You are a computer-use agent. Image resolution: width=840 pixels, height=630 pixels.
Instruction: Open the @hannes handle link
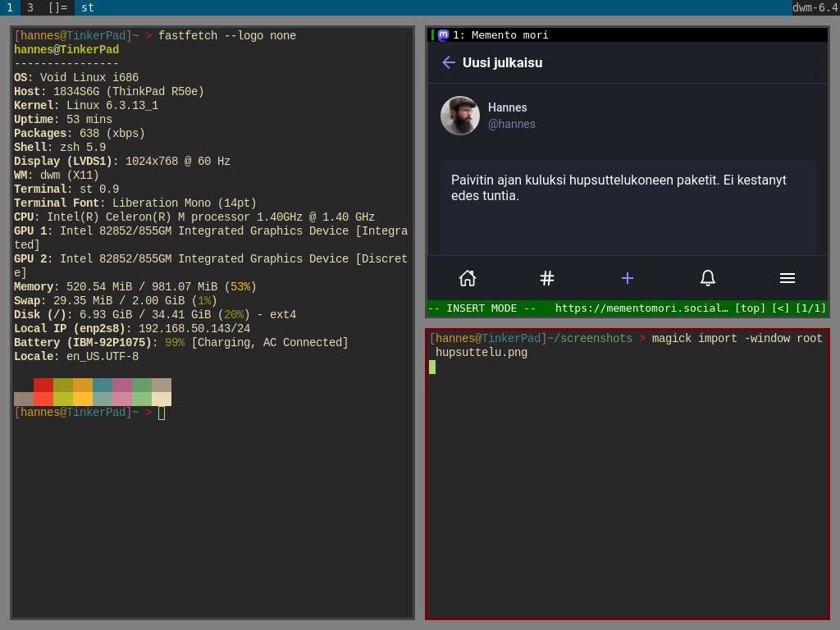[x=511, y=124]
